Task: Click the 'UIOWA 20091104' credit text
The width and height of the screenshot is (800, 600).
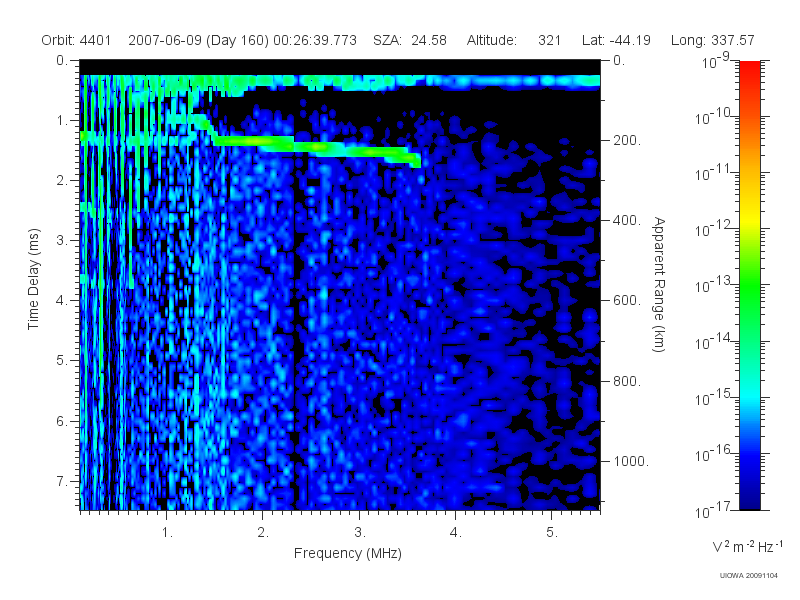Action: (x=748, y=576)
